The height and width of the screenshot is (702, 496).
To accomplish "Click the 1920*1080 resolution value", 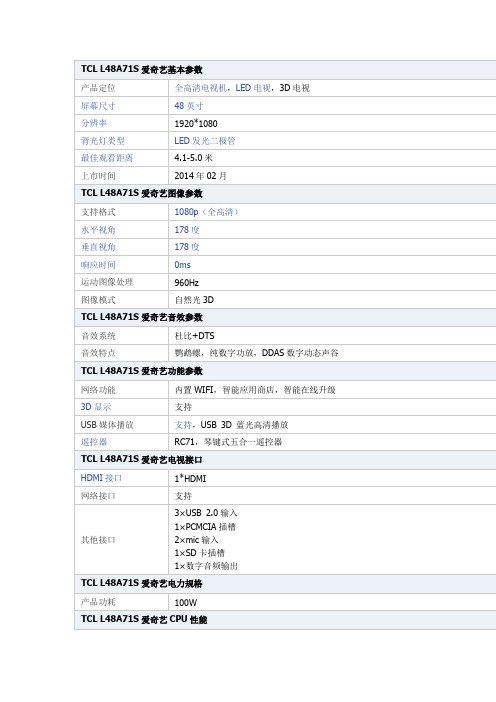I will pyautogui.click(x=196, y=124).
